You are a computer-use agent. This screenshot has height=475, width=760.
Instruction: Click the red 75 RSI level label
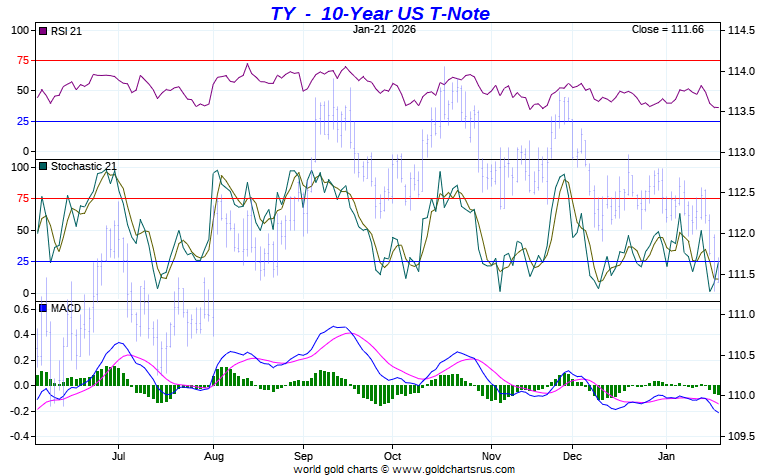click(23, 61)
